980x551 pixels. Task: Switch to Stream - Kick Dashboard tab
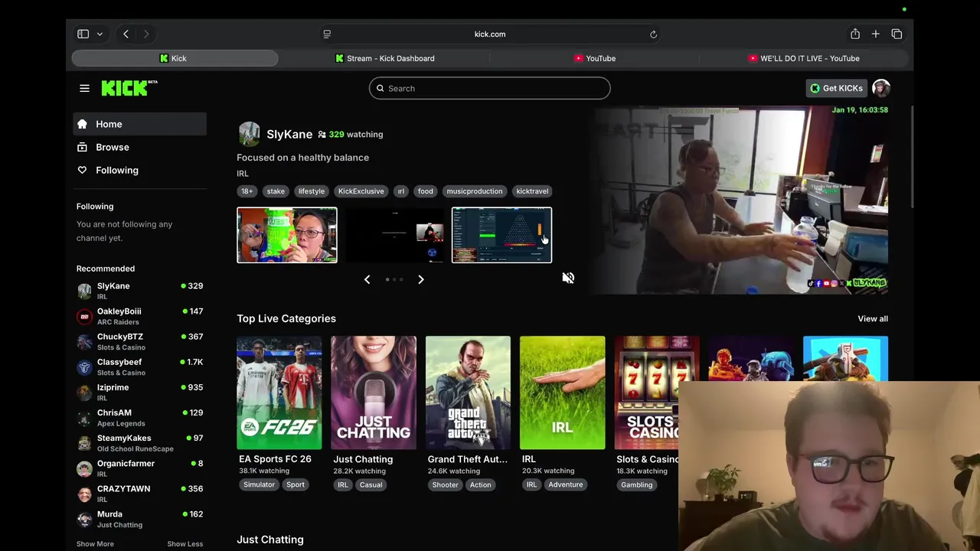pos(384,58)
